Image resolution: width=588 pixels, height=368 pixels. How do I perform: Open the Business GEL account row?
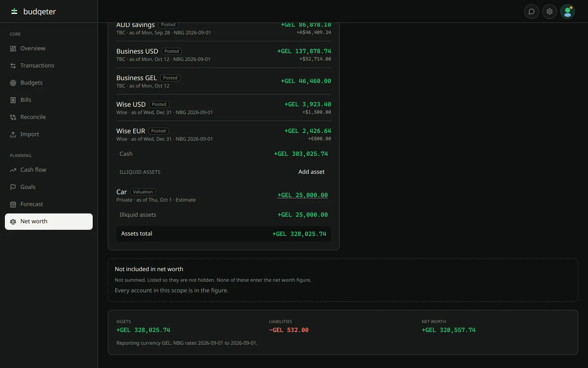click(x=224, y=81)
